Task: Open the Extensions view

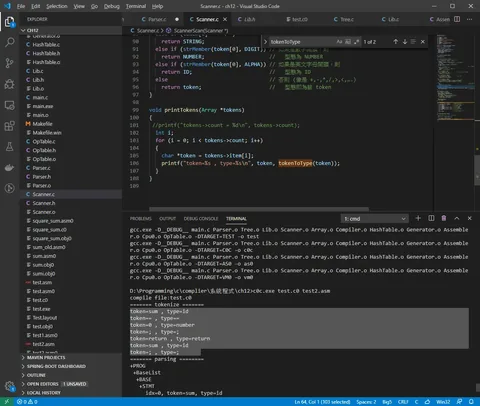Action: pos(10,126)
